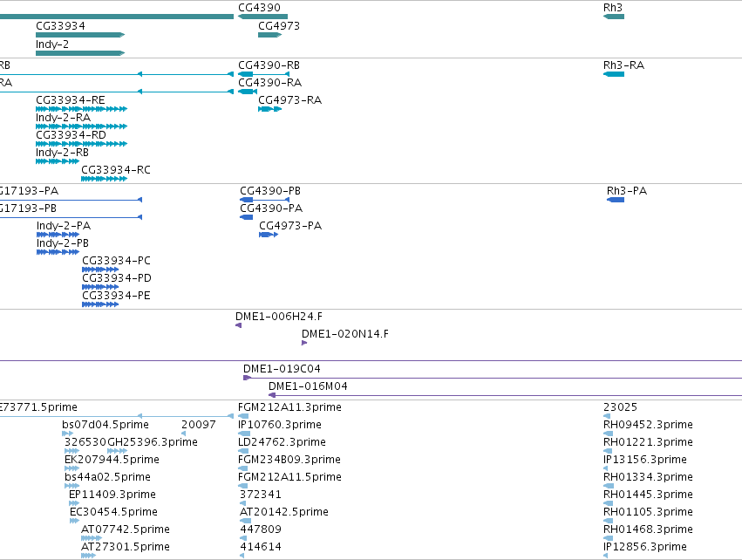Screen dimensions: 742x560
Task: Click the 20097 label
Action: tap(198, 425)
